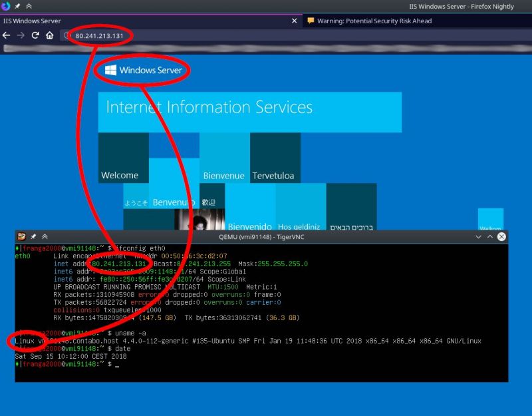Screen dimensions: 532x416
Task: Click the Bienvenue tile
Action: click(x=225, y=158)
